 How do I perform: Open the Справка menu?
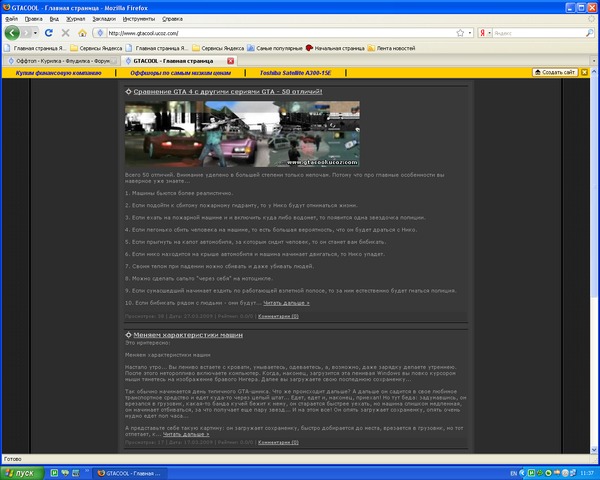click(172, 19)
